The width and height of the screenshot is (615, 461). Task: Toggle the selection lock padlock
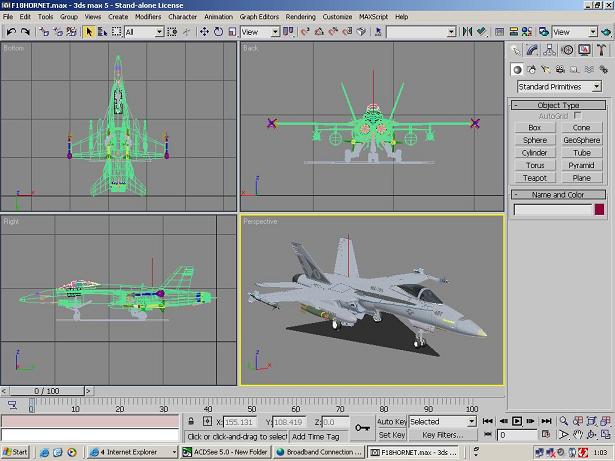tap(191, 422)
